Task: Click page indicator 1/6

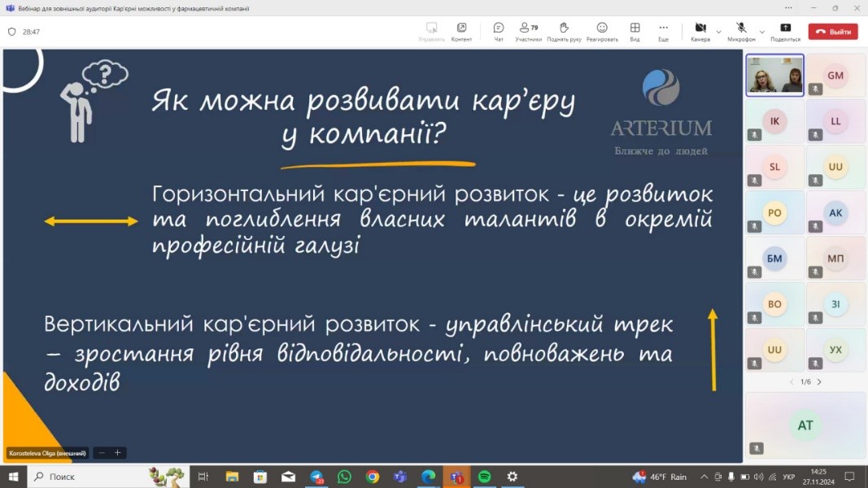Action: pyautogui.click(x=805, y=381)
